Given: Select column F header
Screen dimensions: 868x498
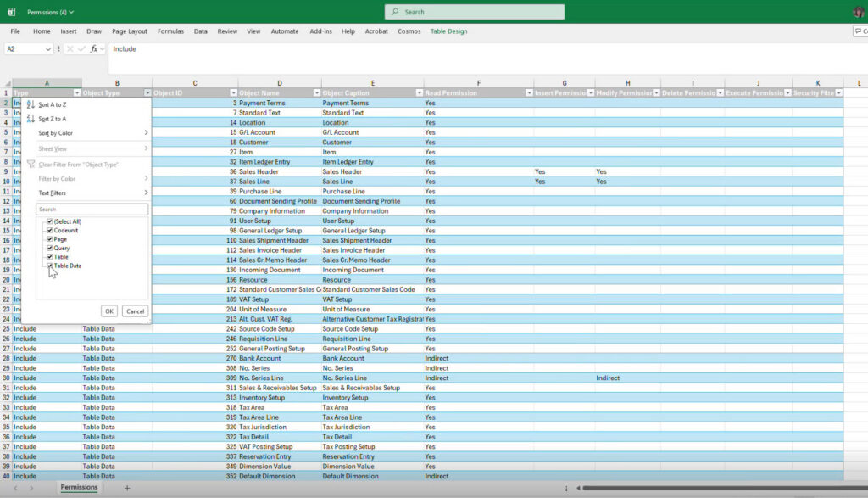Looking at the screenshot, I should pyautogui.click(x=479, y=83).
